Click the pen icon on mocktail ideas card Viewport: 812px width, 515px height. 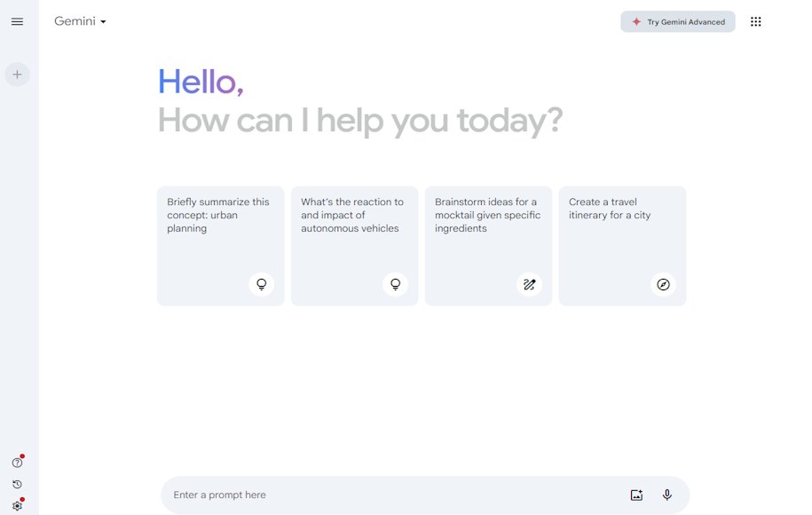[529, 284]
